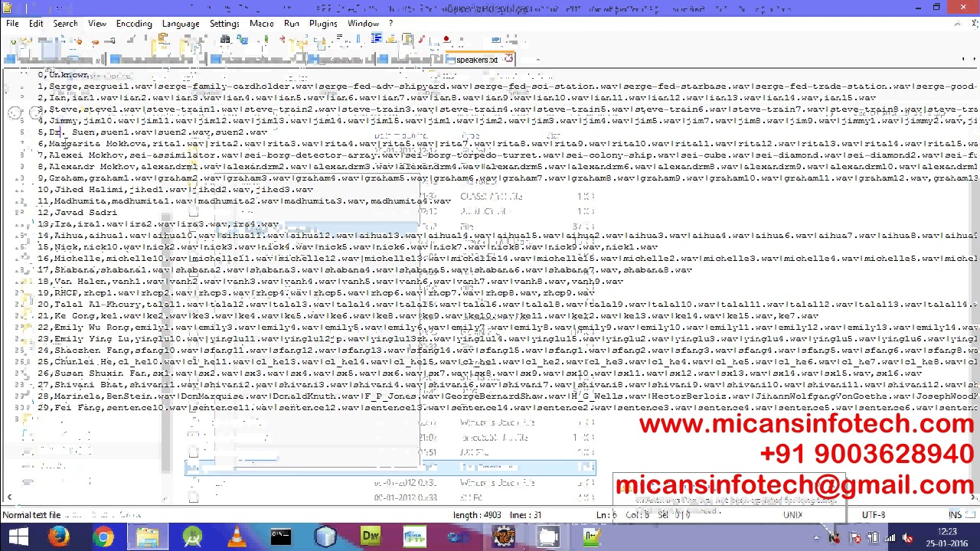Viewport: 980px width, 551px height.
Task: Click 'Normal text file' in status bar
Action: pyautogui.click(x=31, y=515)
